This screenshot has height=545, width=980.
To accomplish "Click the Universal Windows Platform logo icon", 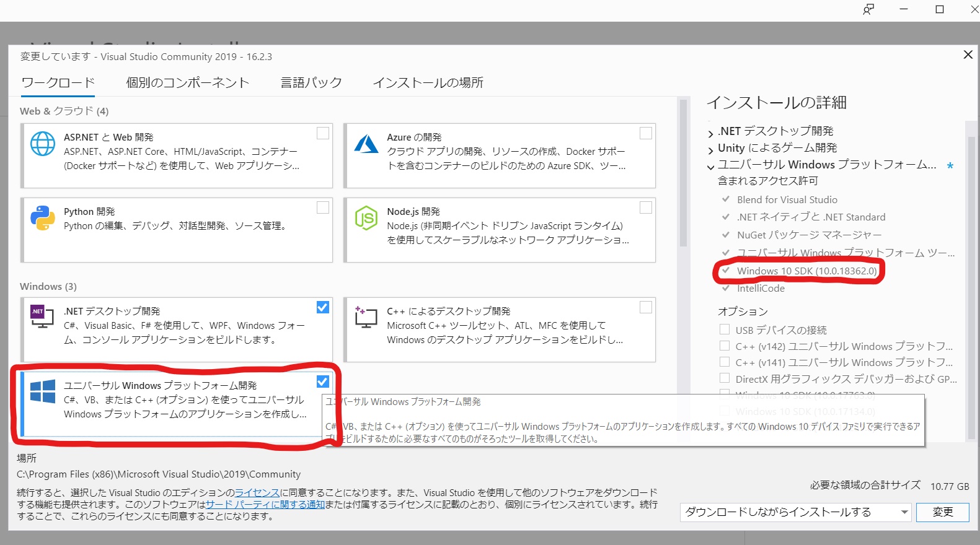I will coord(43,391).
